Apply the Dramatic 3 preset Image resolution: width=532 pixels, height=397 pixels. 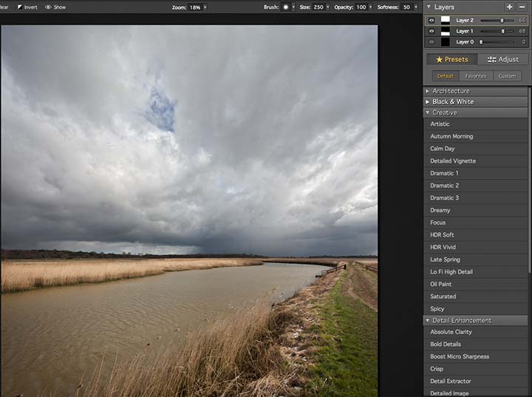(x=476, y=197)
